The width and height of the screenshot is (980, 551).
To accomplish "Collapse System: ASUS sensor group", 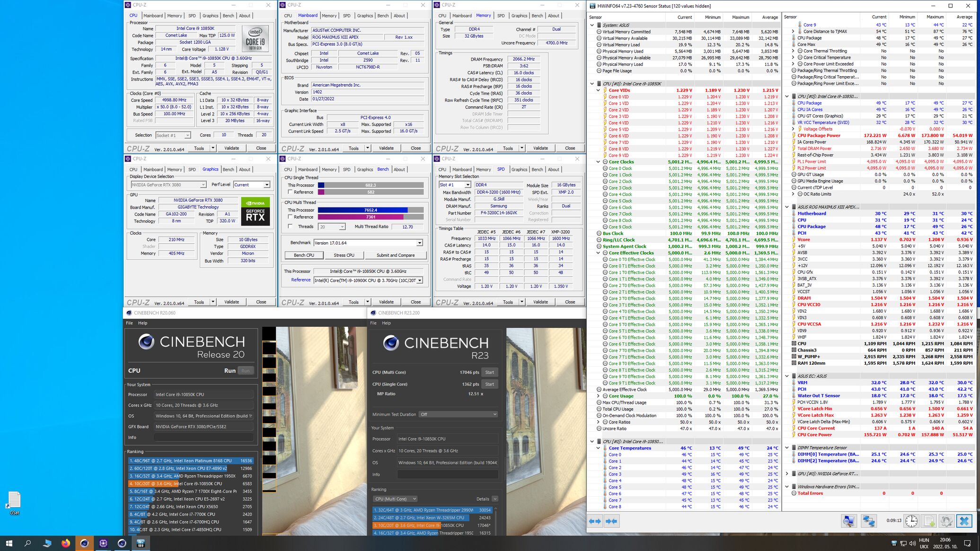I will [592, 25].
